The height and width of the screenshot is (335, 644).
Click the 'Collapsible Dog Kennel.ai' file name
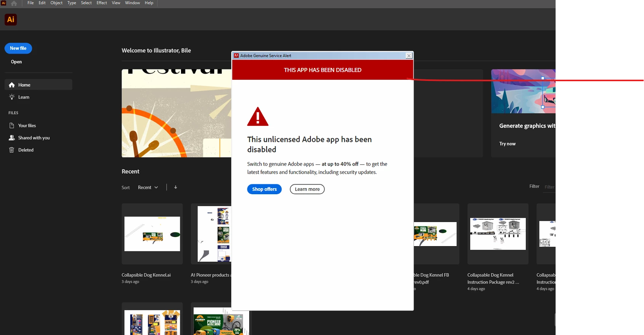pyautogui.click(x=146, y=275)
